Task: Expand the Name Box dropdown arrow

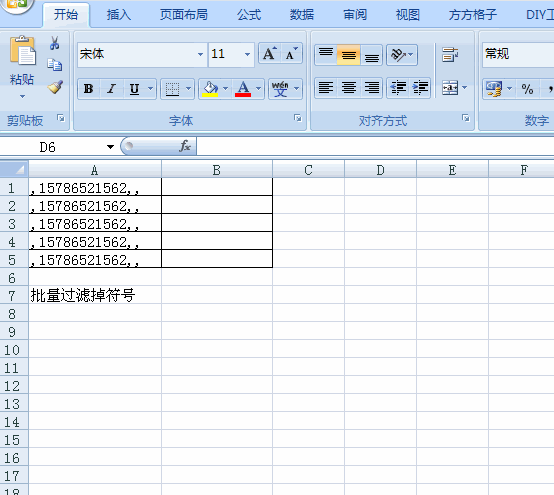Action: [110, 147]
